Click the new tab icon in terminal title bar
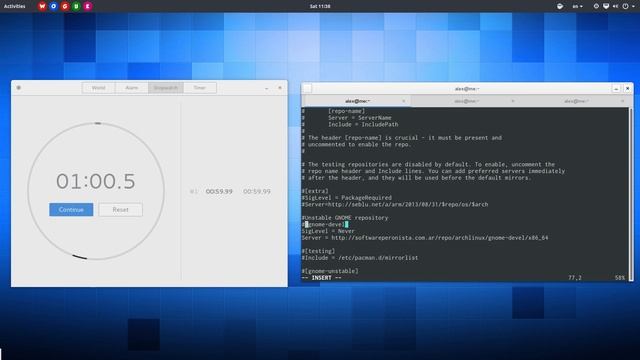This screenshot has width=640, height=360. (x=308, y=89)
